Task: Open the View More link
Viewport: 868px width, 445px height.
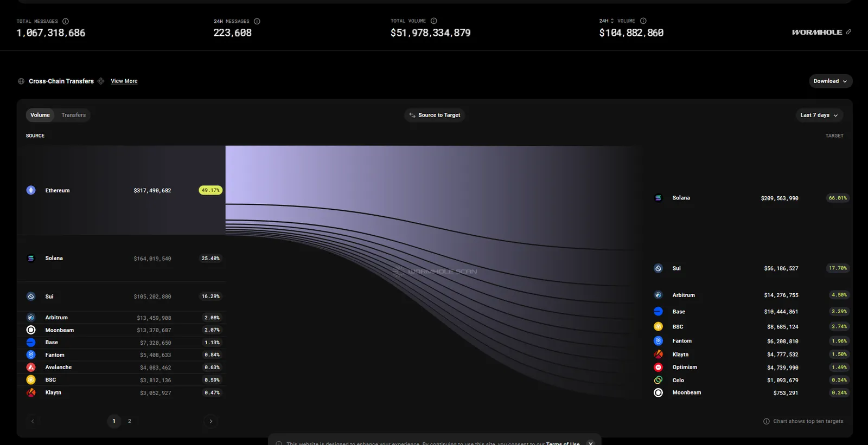Action: tap(124, 81)
